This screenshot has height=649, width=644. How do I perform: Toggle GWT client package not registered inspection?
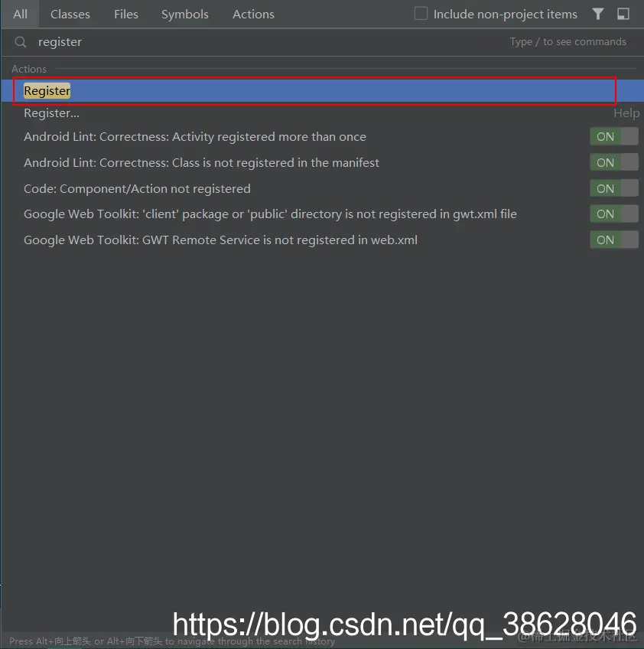(614, 214)
